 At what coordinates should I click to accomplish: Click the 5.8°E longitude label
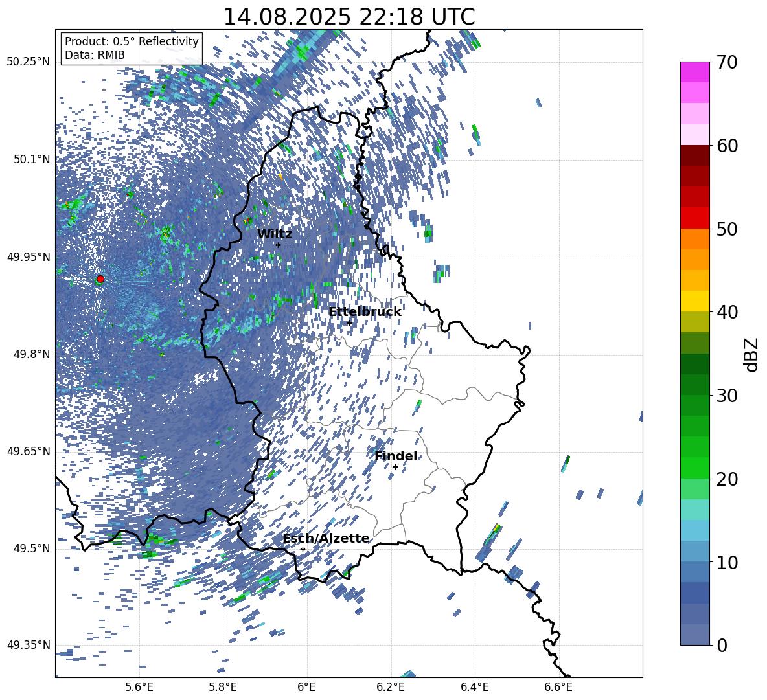223,687
